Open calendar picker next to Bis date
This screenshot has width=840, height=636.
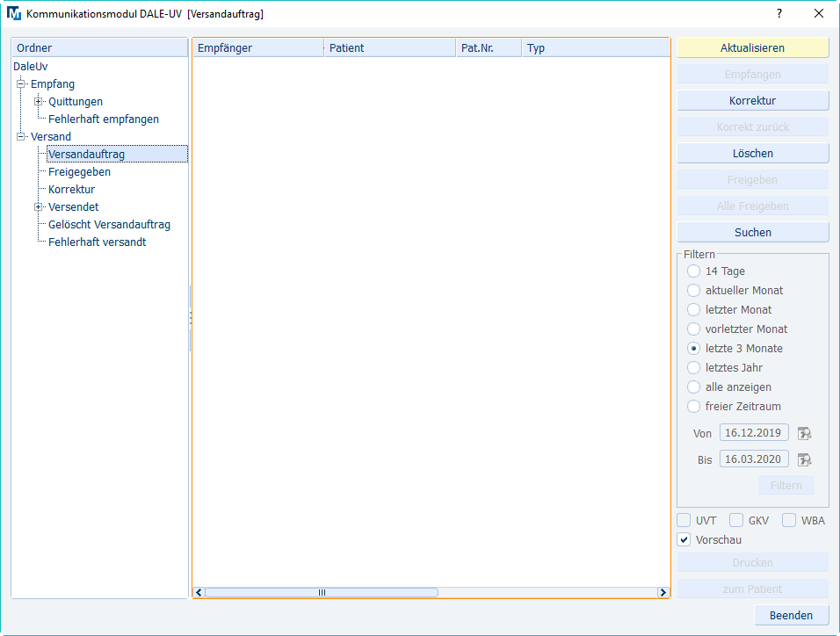(x=804, y=459)
